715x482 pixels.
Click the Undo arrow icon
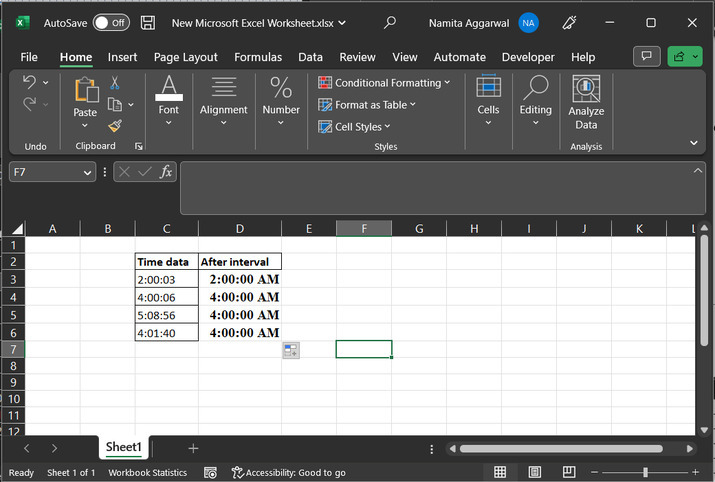click(x=29, y=83)
